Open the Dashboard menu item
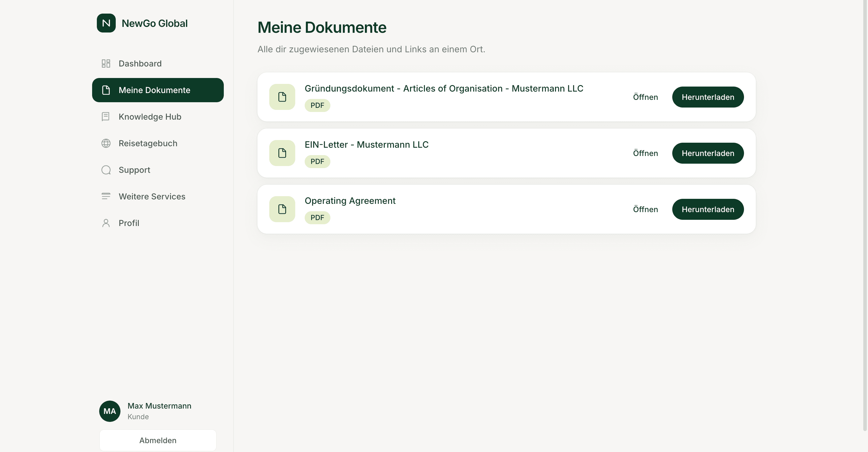The height and width of the screenshot is (452, 868). 158,63
